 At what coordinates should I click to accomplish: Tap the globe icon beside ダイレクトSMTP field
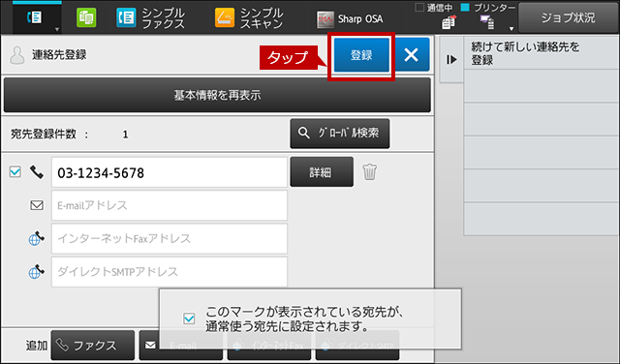[x=37, y=271]
